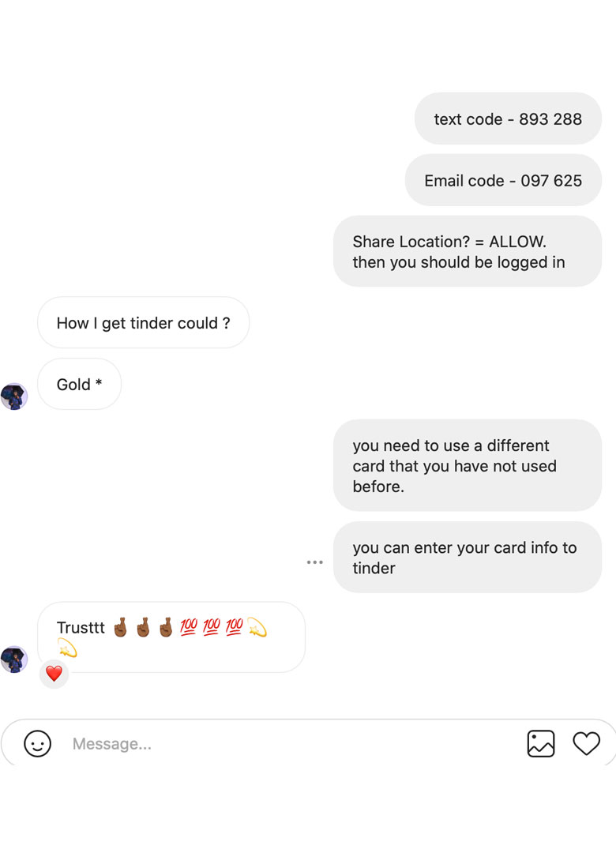Open sender's avatar beside Gold message
Viewport: 616px width, 853px height.
tap(14, 396)
